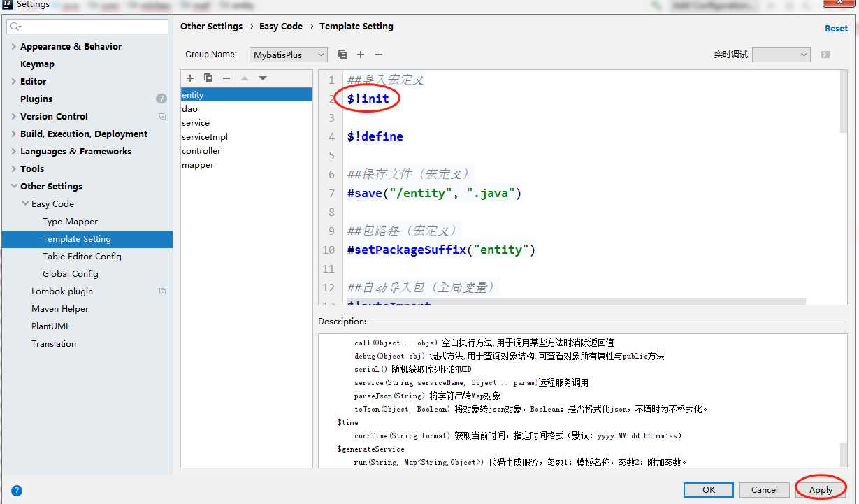Delete the selected template from list
The height and width of the screenshot is (504, 859).
pyautogui.click(x=226, y=78)
